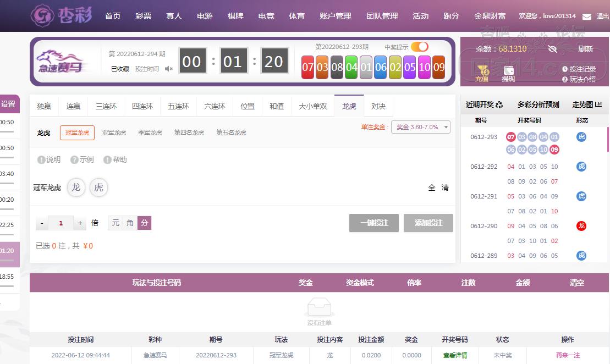610x364 pixels.
Task: Refresh recent draws via 近期开奖 recycle icon
Action: [x=499, y=104]
